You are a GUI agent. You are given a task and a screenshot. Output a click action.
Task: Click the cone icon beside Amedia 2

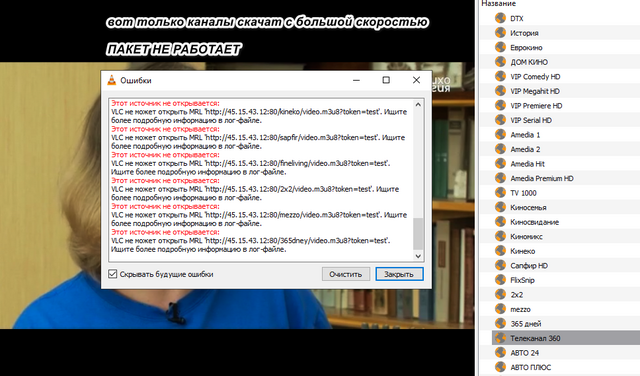coord(500,149)
